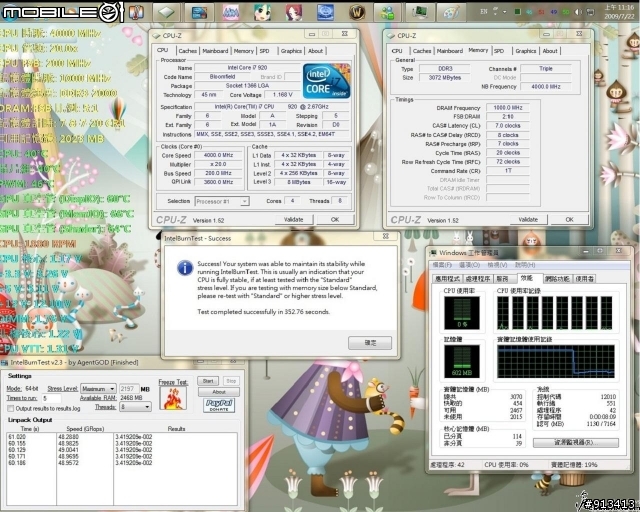Click OK in left CPU-Z window

(335, 219)
